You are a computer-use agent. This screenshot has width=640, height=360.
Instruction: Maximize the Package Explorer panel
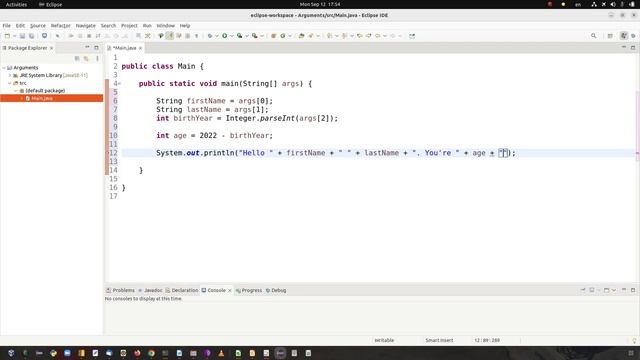coord(96,48)
